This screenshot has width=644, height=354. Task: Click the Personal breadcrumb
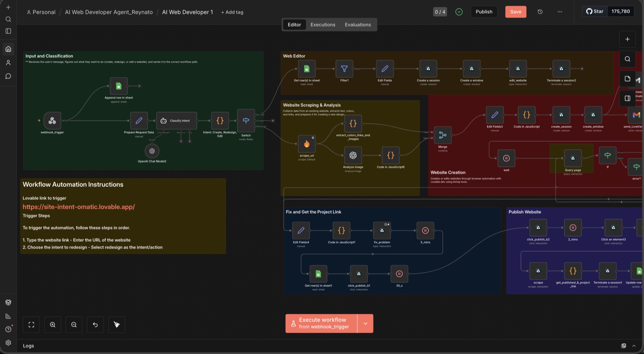pos(41,12)
